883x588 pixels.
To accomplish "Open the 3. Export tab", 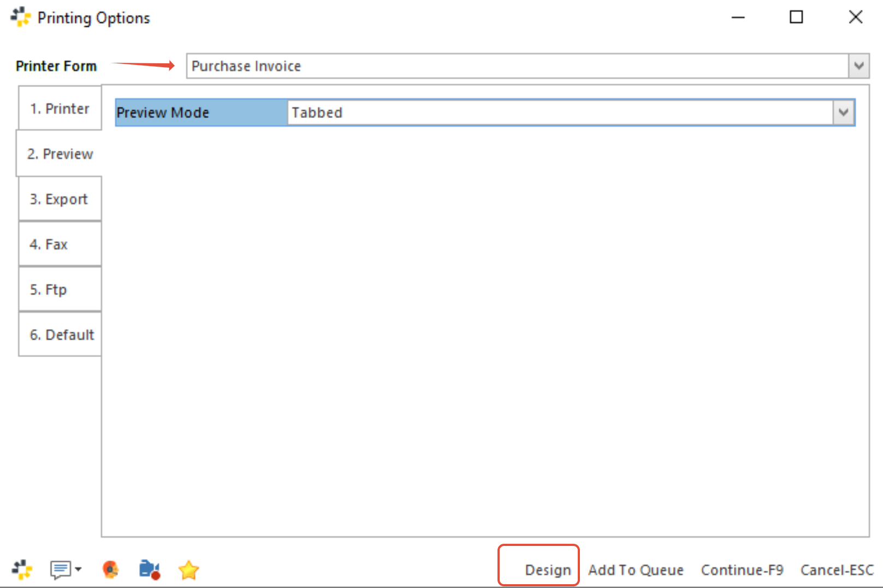I will (x=60, y=199).
